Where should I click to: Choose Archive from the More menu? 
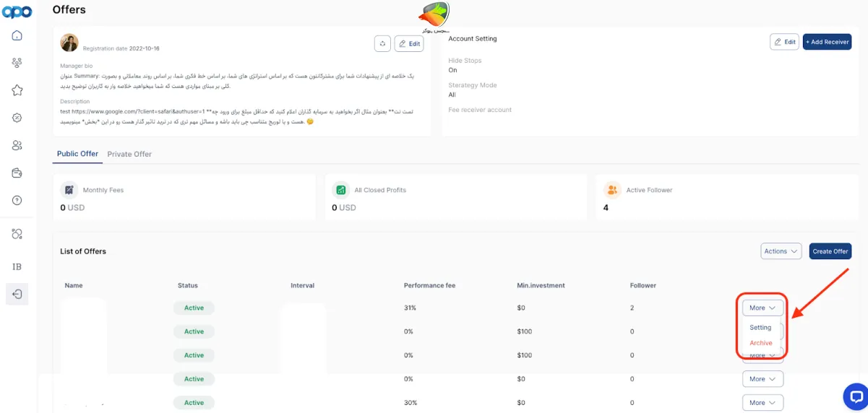[x=760, y=343]
